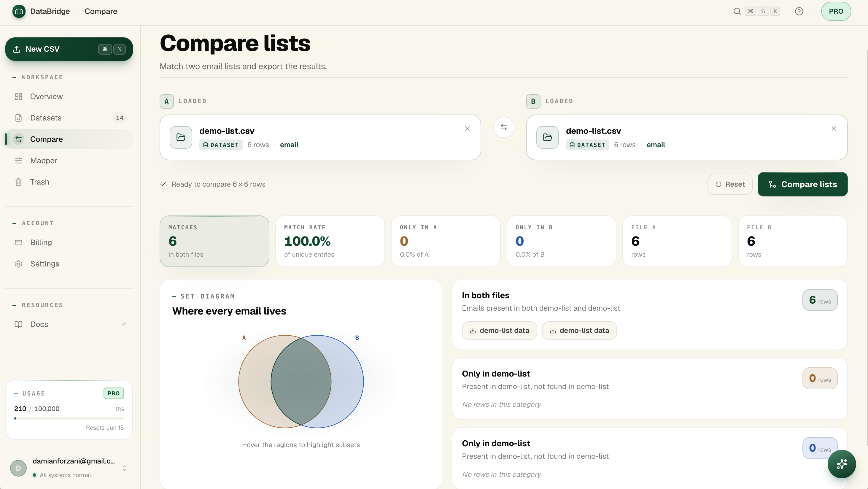Click the Billing card icon
Viewport: 868px width, 489px height.
pyautogui.click(x=18, y=243)
